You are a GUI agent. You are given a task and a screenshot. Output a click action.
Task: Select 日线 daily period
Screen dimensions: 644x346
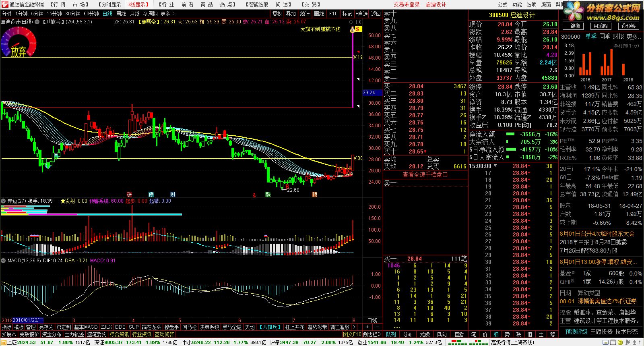pyautogui.click(x=107, y=14)
